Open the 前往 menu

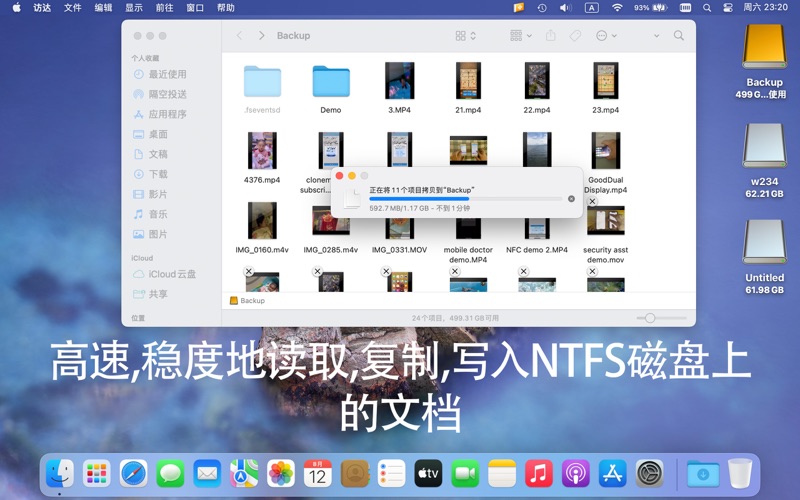click(x=164, y=8)
